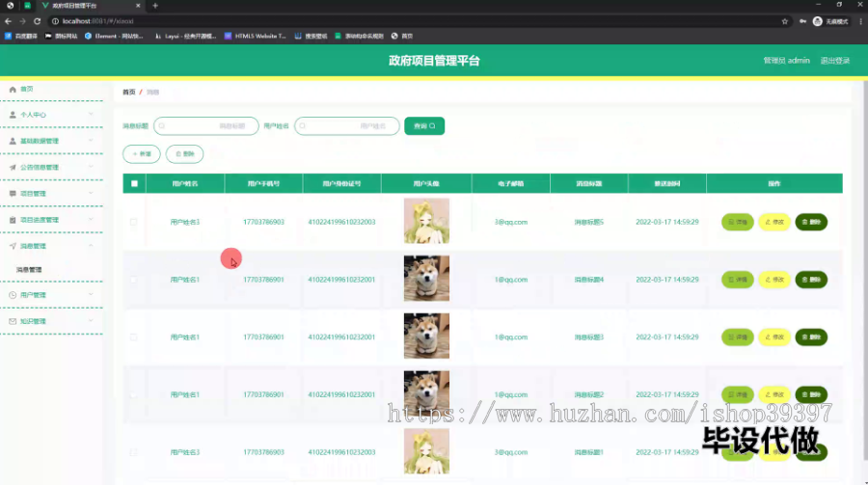The height and width of the screenshot is (485, 868).
Task: Expand the 公告信息管理 menu chevron
Action: [91, 167]
